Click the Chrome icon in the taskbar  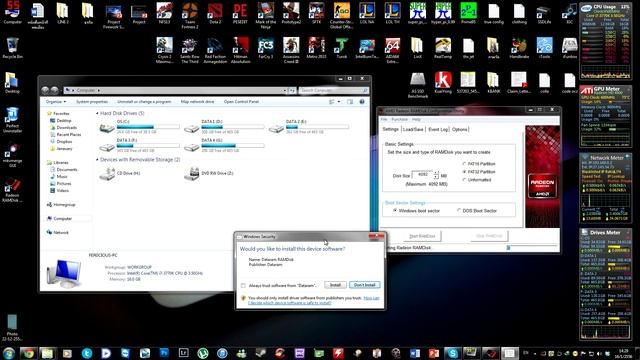click(28, 353)
